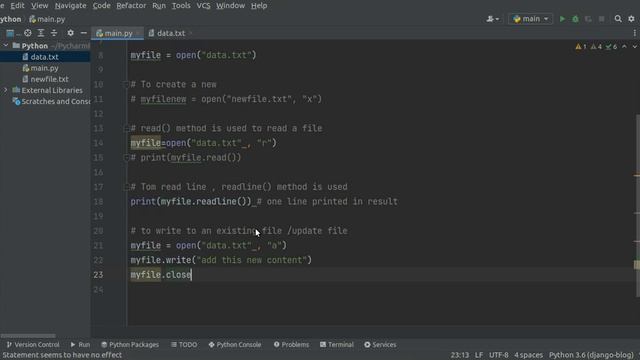Start debugging with the bug icon
Viewport: 640px width, 360px height.
click(x=575, y=19)
